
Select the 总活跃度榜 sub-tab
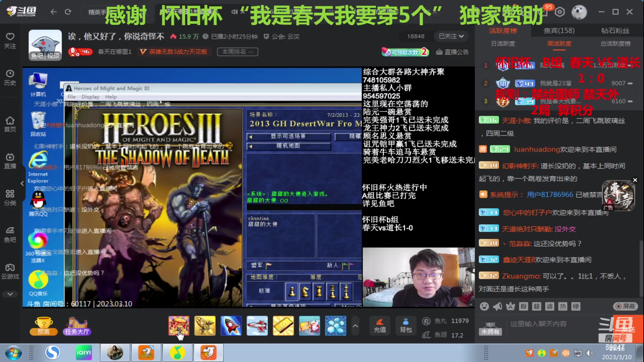pos(615,44)
